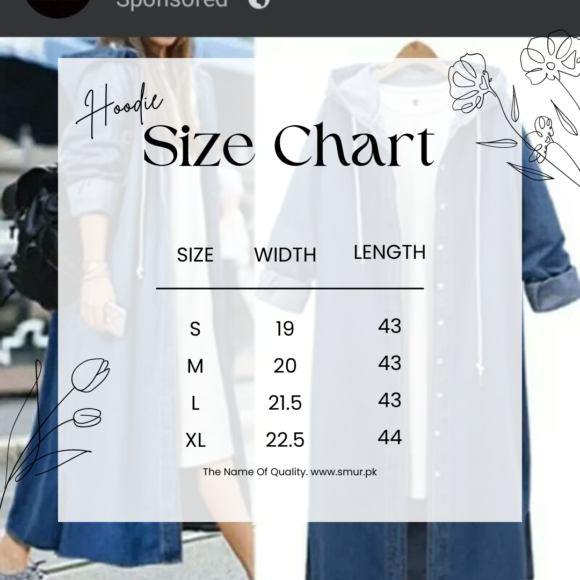Viewport: 580px width, 580px height.
Task: Click The Name Of Quality tagline text
Action: tap(255, 472)
